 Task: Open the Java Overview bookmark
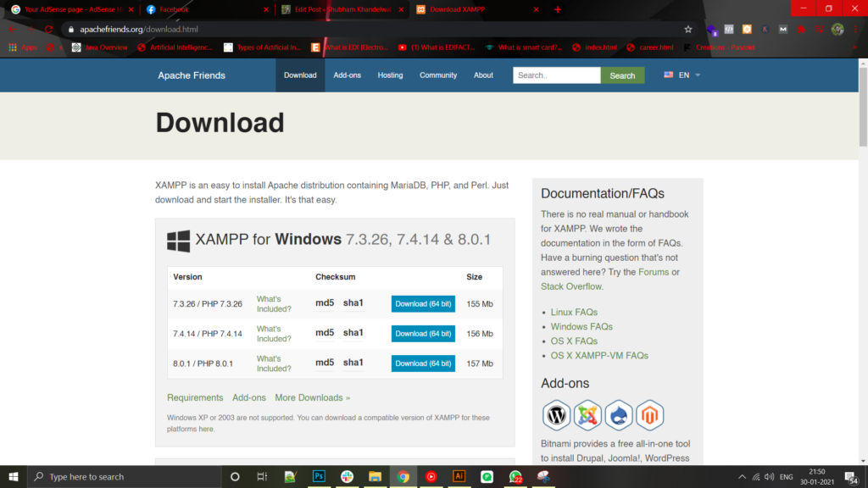coord(100,47)
